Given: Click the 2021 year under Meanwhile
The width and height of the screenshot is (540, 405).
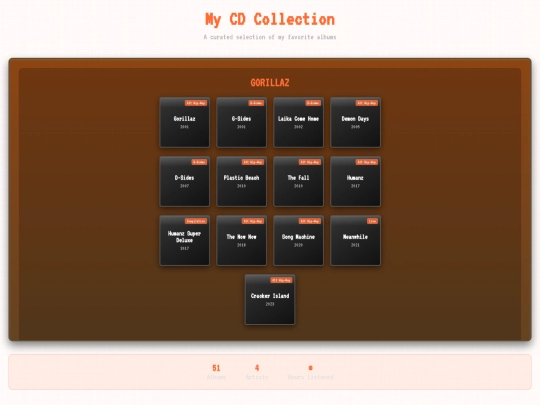Looking at the screenshot, I should [x=355, y=245].
